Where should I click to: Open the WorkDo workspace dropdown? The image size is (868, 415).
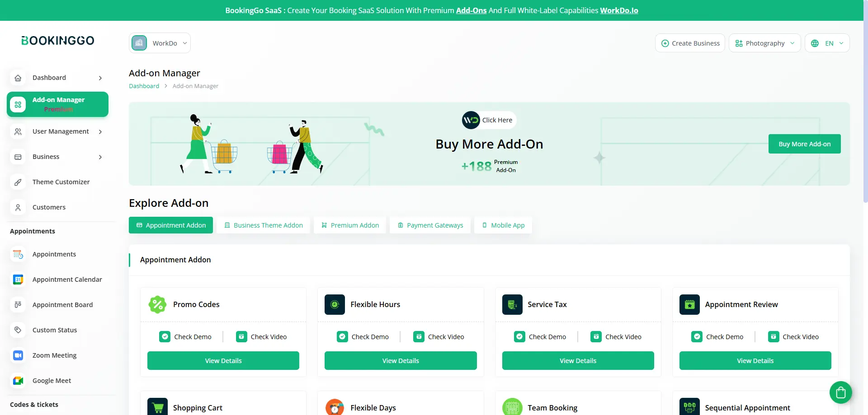coord(160,43)
